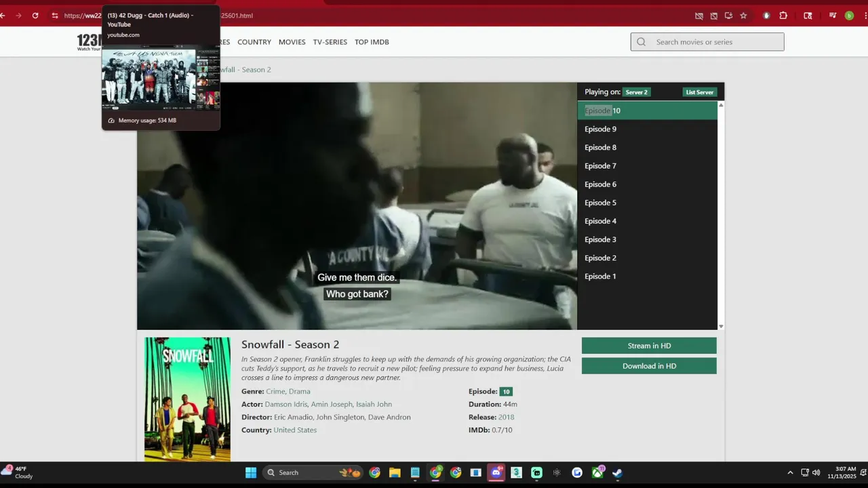Open Discord from the taskbar
The width and height of the screenshot is (868, 488).
pyautogui.click(x=496, y=472)
